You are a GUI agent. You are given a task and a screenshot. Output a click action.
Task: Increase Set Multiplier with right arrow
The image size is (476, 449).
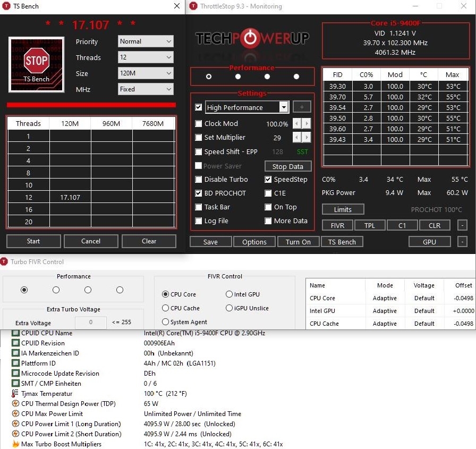[307, 138]
